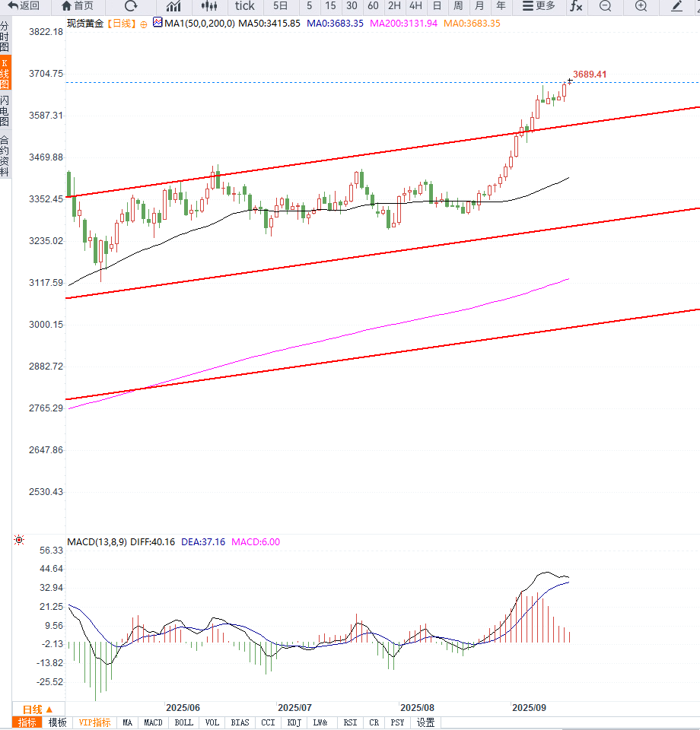Click the 3000.15 price axis label
700x730 pixels.
46,325
